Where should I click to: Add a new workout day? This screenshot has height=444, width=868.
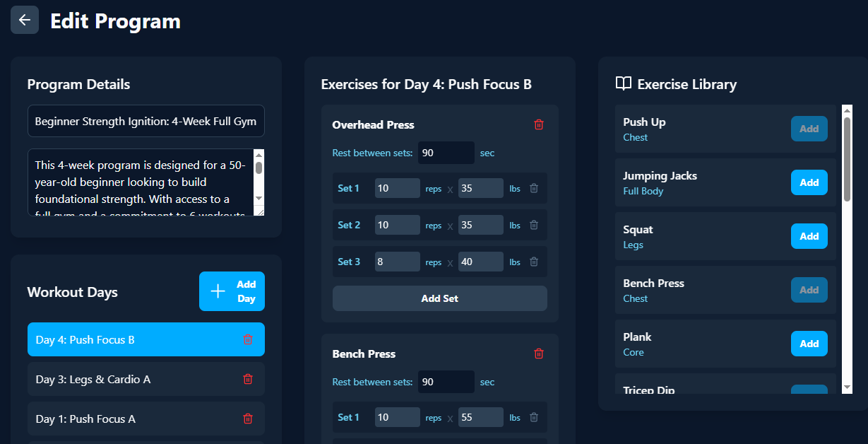[x=232, y=291]
